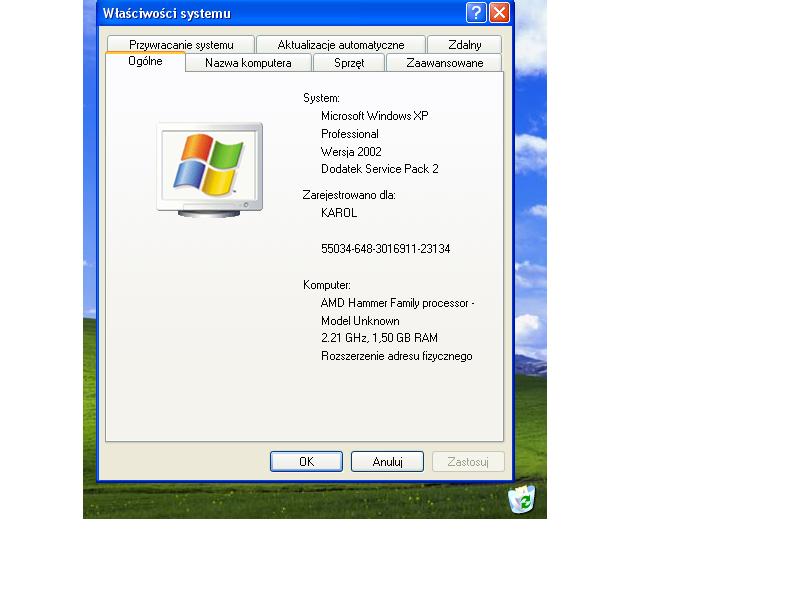The image size is (800, 600).
Task: Click the Anuluj button
Action: [x=387, y=461]
